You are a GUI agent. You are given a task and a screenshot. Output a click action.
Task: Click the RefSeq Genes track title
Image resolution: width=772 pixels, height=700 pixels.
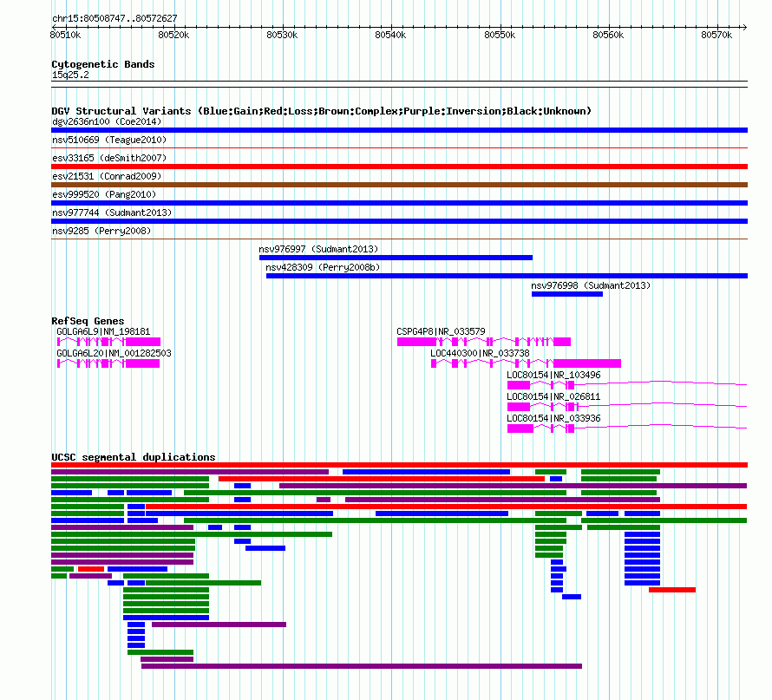click(x=88, y=321)
